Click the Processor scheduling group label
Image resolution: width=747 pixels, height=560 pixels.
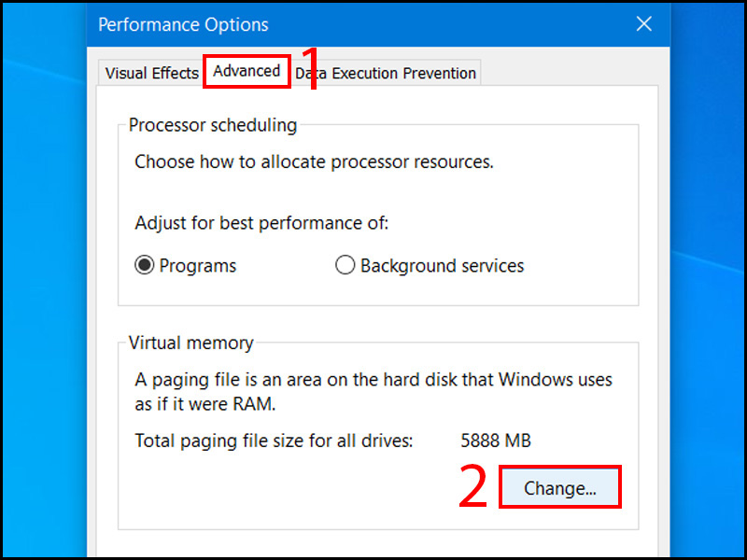click(x=213, y=125)
